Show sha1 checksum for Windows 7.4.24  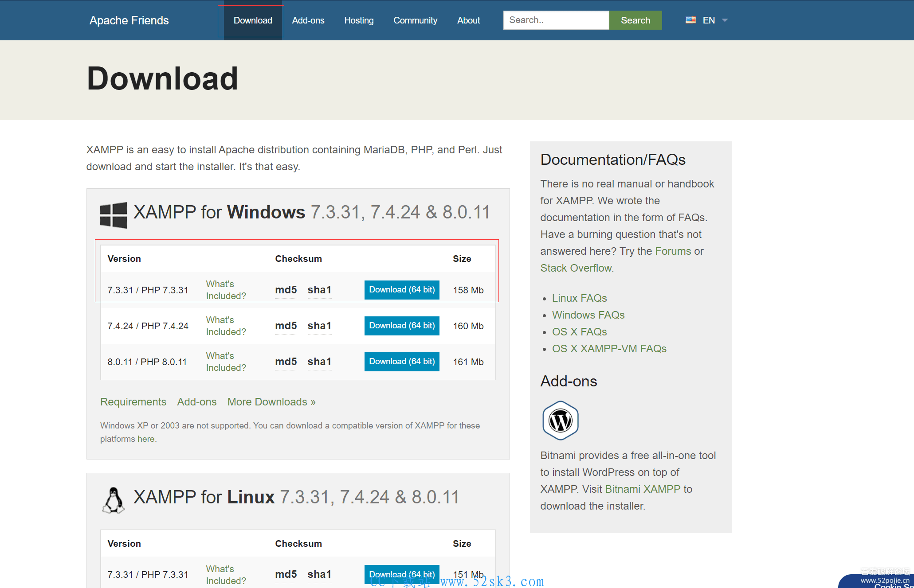(319, 326)
